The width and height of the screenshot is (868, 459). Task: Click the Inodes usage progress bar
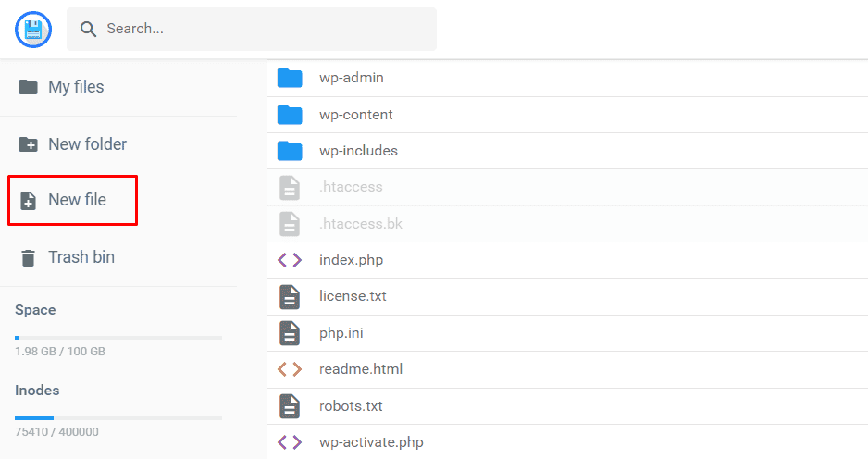(x=118, y=418)
